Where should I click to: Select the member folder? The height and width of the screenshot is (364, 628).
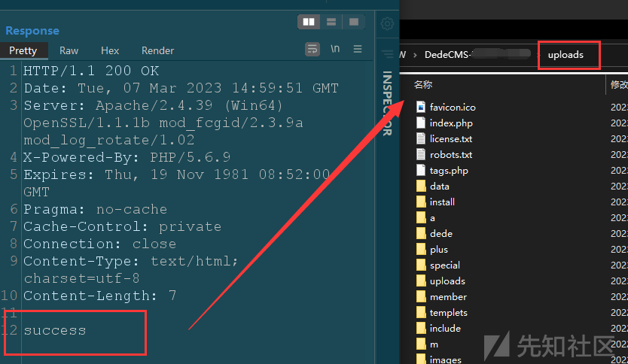tap(448, 297)
